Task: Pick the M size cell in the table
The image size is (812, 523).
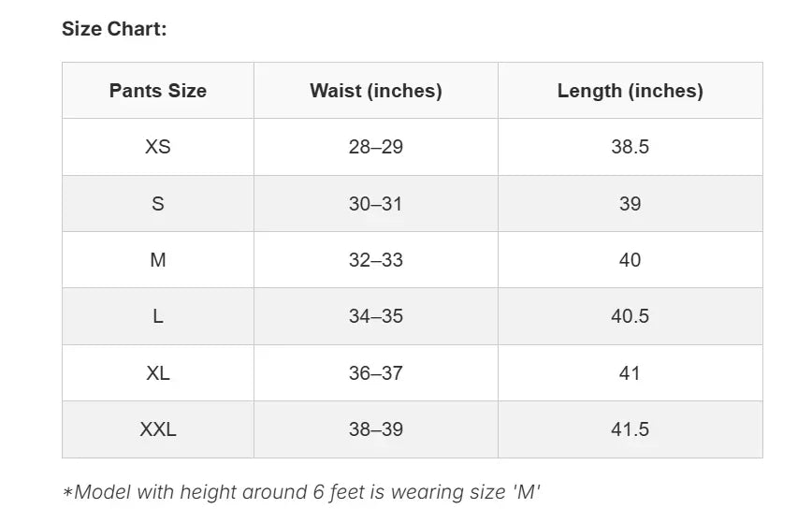Action: point(157,260)
